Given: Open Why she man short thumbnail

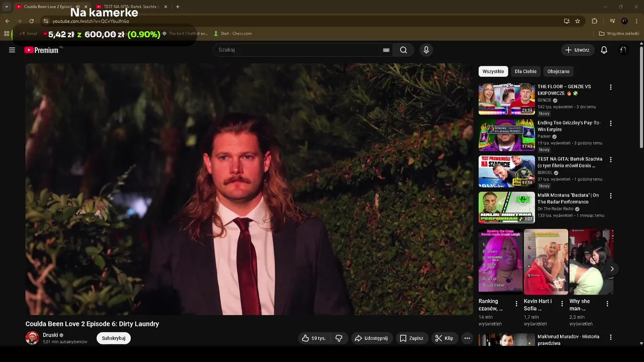Looking at the screenshot, I should point(591,261).
